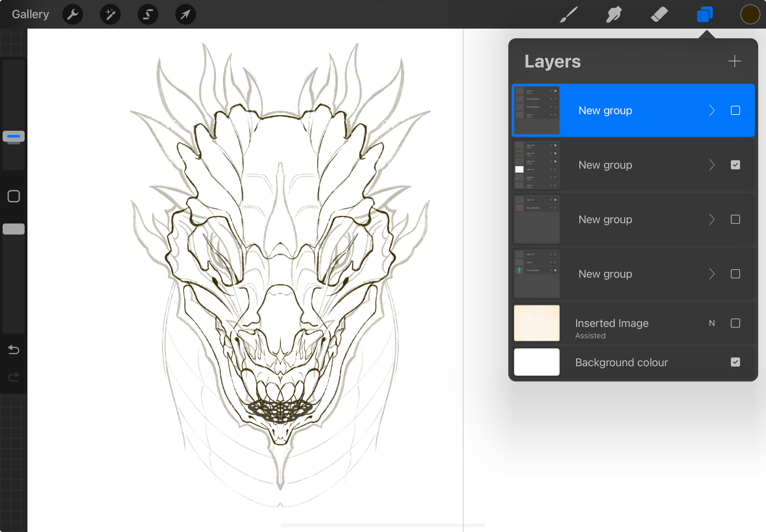Show the selected top New group
766x532 pixels.
pyautogui.click(x=735, y=110)
